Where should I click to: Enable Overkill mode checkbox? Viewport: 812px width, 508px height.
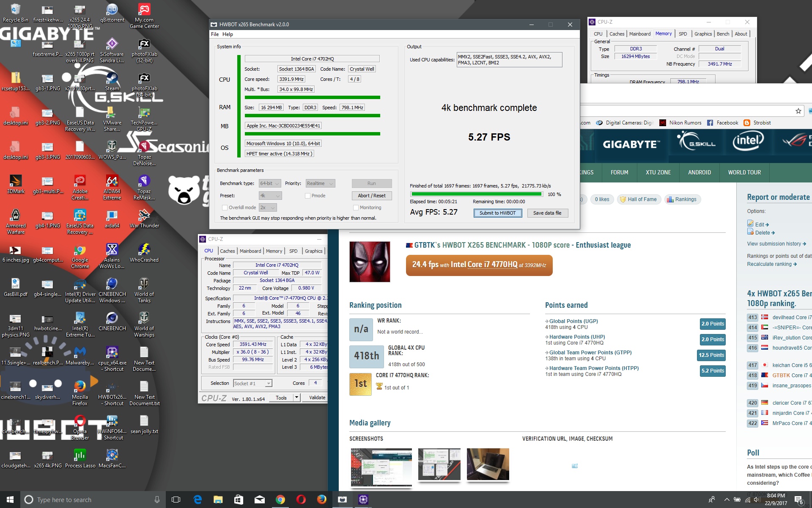[x=225, y=207]
